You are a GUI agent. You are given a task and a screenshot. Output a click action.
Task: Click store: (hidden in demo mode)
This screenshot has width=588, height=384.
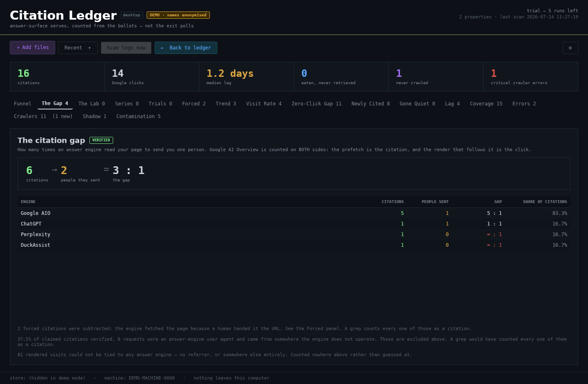[x=47, y=378]
